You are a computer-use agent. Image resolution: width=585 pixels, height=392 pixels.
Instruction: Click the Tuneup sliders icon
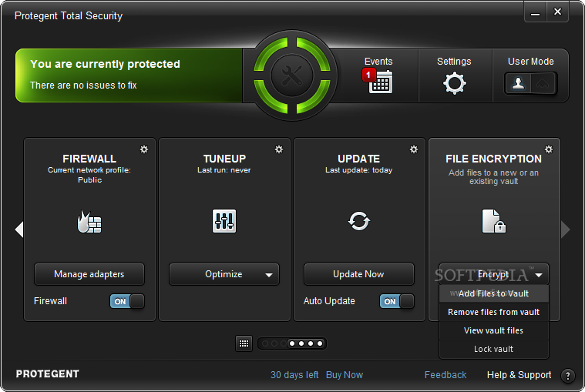(x=224, y=221)
